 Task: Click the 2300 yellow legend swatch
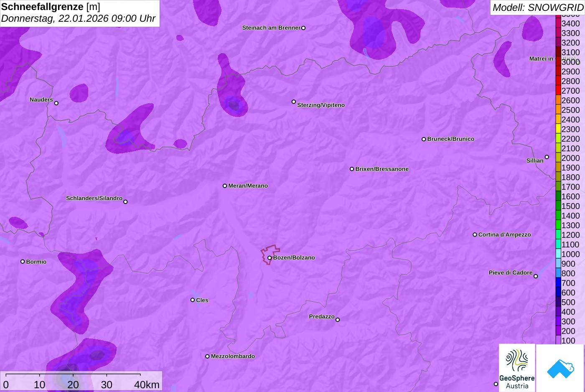coord(558,129)
